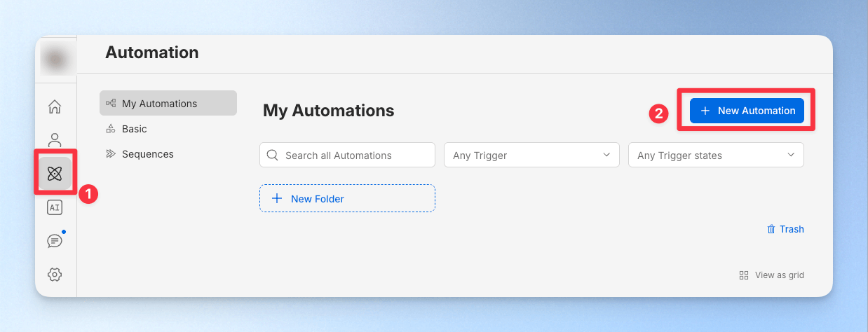
Task: Open the AI sidebar icon
Action: click(55, 207)
